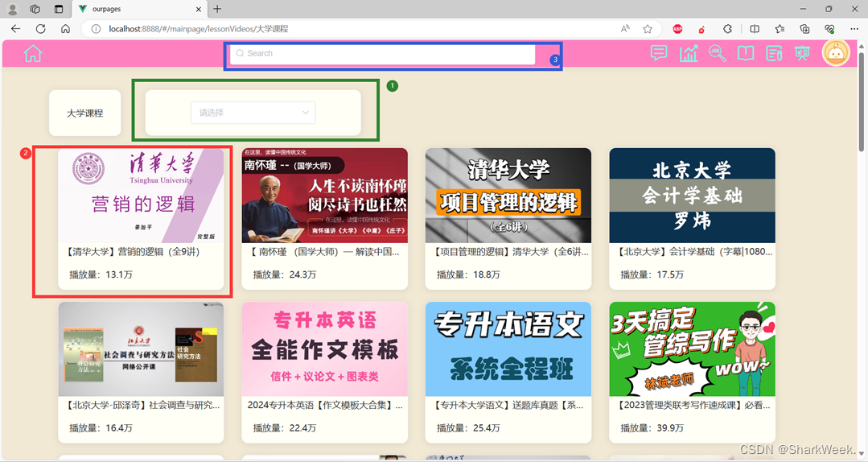Click play count 播放量：17.5万
Screen dimensions: 868x462
pyautogui.click(x=652, y=274)
